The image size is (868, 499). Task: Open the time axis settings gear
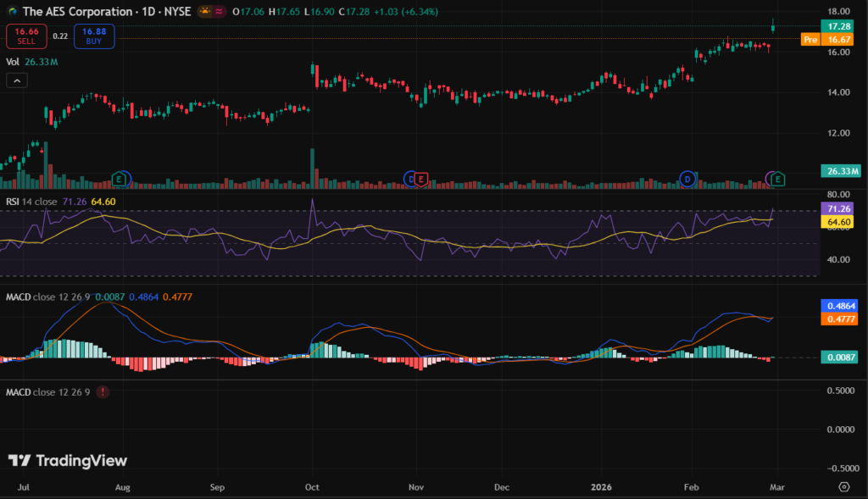(x=843, y=486)
